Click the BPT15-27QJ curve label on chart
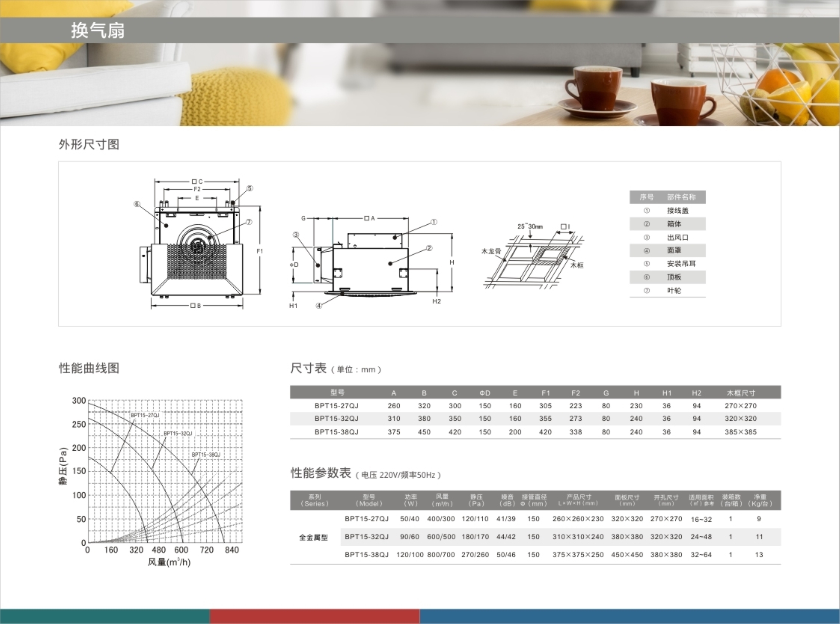Screen dimensions: 840x624 click(x=145, y=415)
